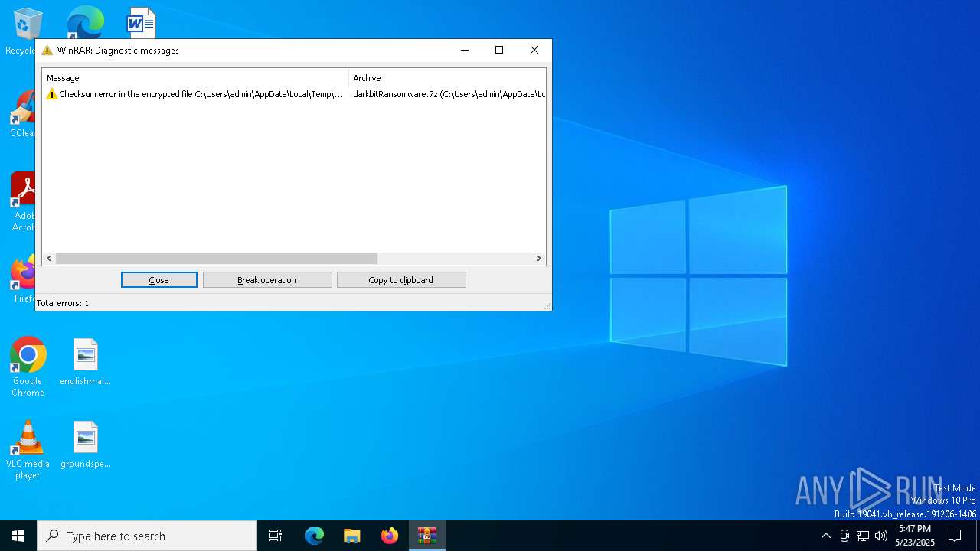Open the Windows Start menu
The height and width of the screenshot is (551, 980).
(18, 536)
